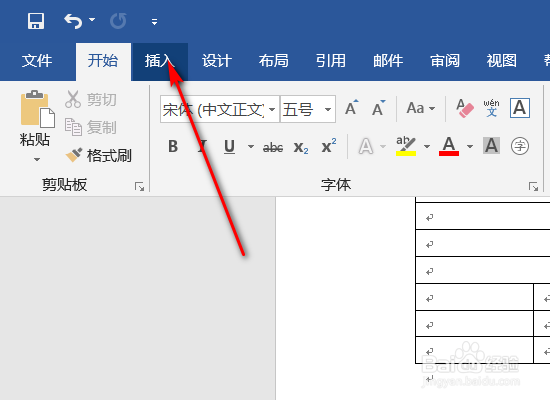Viewport: 550px width, 400px height.
Task: Click the Character Border icon
Action: point(519,108)
